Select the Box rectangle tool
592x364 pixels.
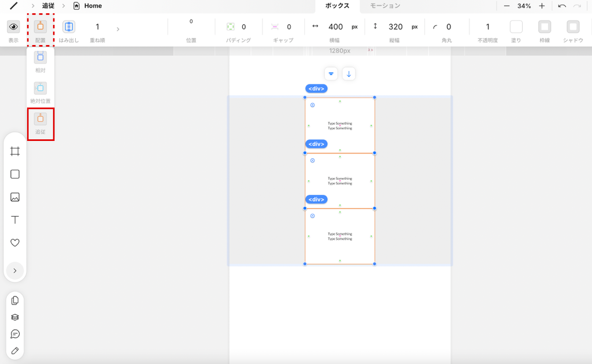[15, 174]
